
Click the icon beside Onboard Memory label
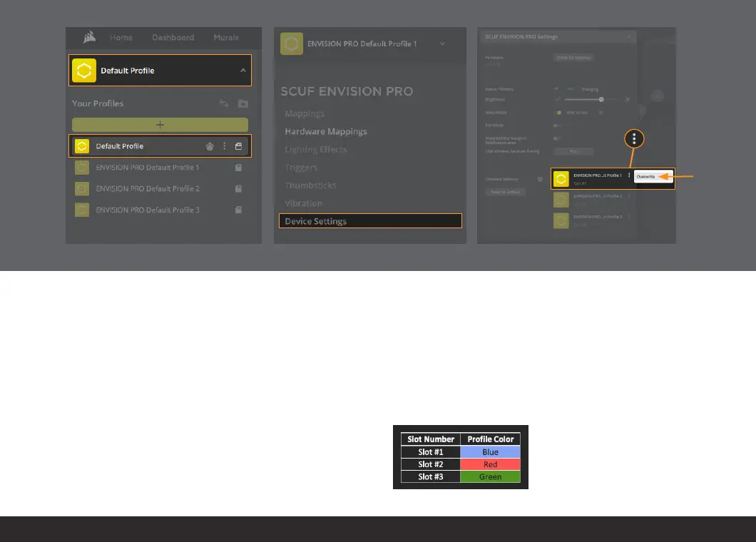(x=540, y=179)
